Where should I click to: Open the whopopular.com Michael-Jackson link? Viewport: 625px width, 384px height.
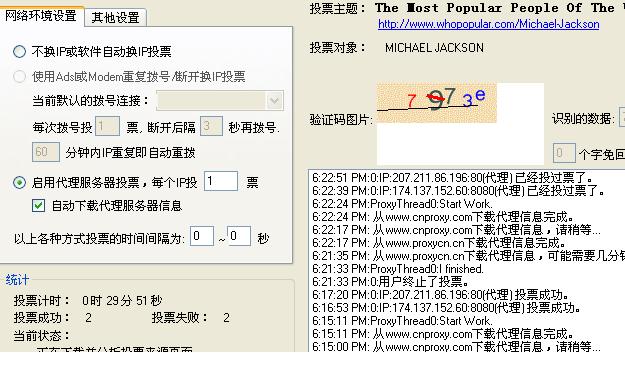pyautogui.click(x=489, y=24)
